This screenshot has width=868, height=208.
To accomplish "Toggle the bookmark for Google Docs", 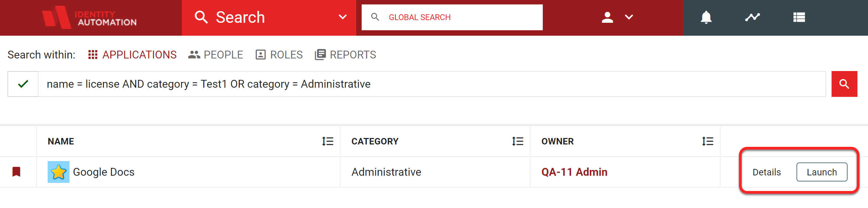I will (x=16, y=172).
